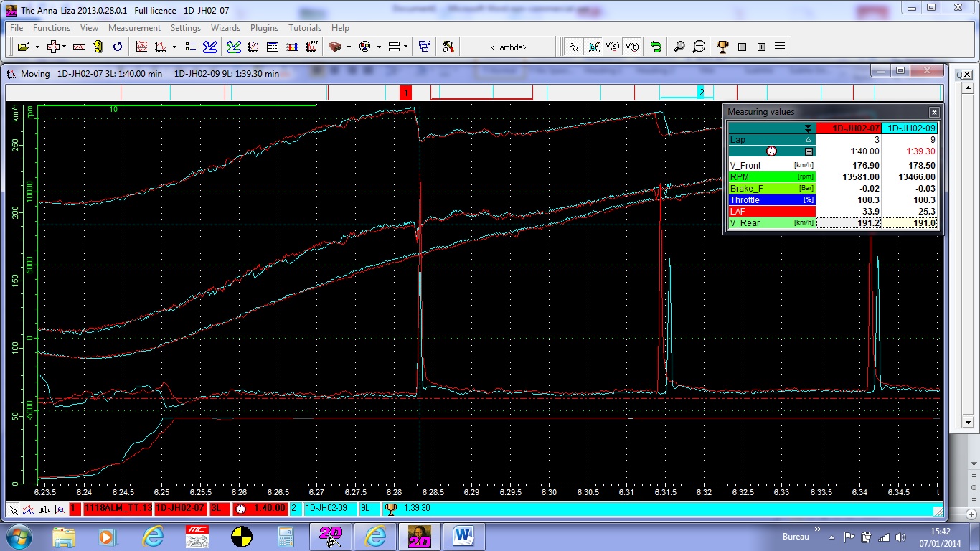Open the Measurement menu
Screen dimensions: 980x551
(134, 28)
